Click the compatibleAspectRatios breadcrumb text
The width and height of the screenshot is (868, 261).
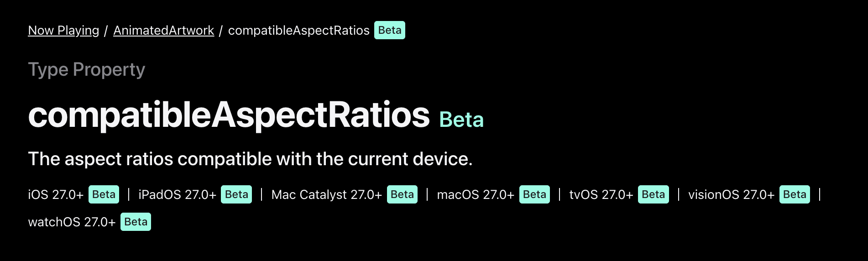[298, 31]
